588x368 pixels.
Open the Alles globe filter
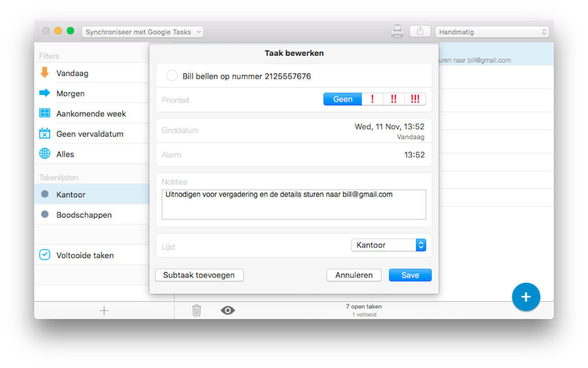coord(44,154)
